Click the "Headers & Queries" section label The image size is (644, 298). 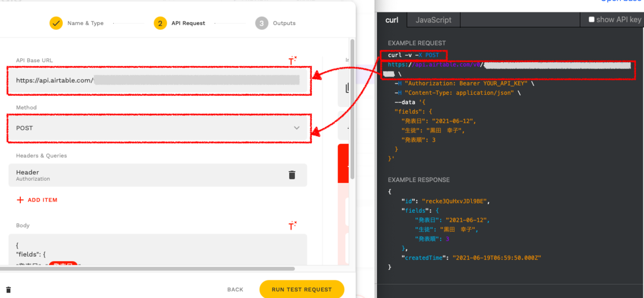41,155
